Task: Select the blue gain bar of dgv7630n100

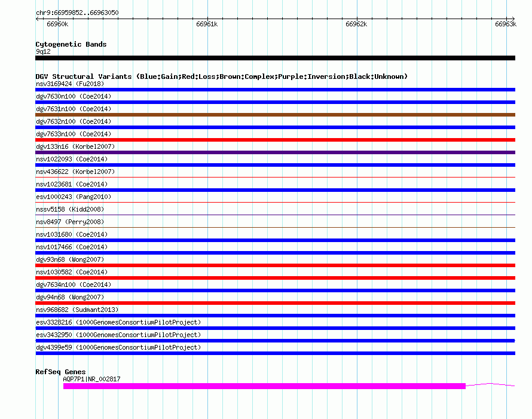Action: pyautogui.click(x=275, y=102)
